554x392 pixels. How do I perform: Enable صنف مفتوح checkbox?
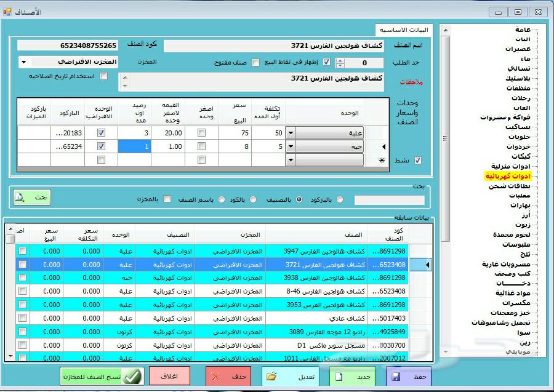click(x=255, y=63)
